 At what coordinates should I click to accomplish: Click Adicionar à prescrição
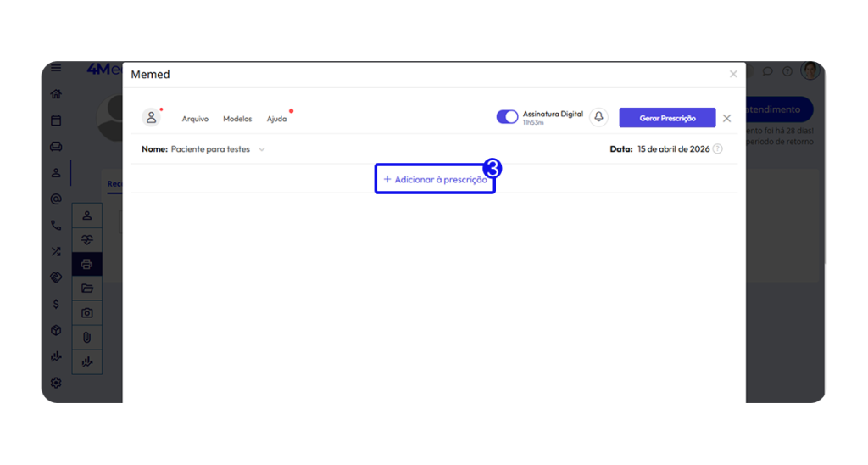pos(435,180)
